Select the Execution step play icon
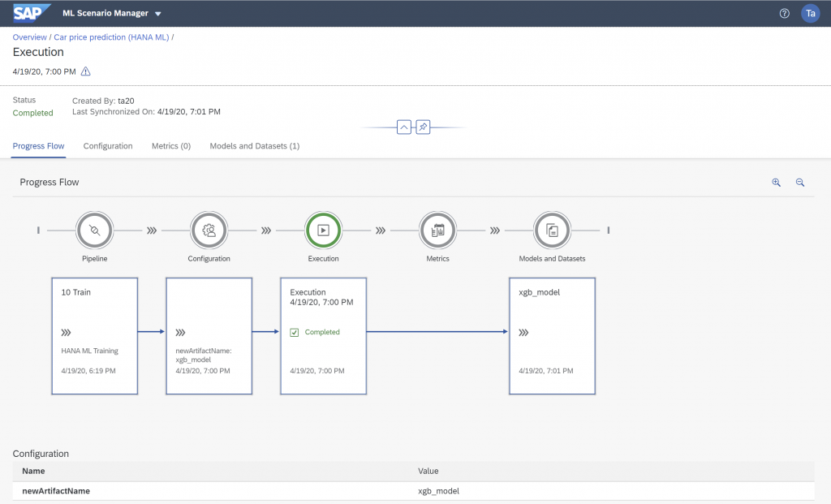The image size is (831, 504). [x=323, y=230]
